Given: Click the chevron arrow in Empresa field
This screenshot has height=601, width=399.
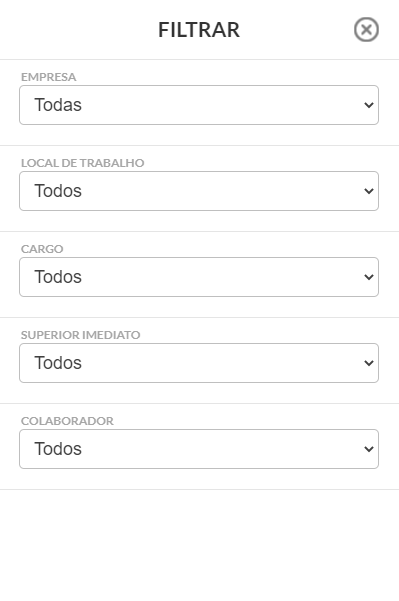Looking at the screenshot, I should [x=369, y=105].
